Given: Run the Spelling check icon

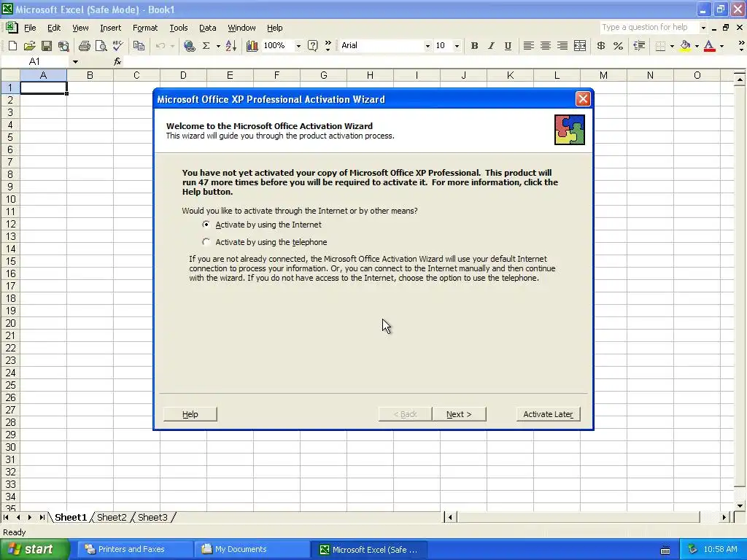Looking at the screenshot, I should (x=117, y=46).
